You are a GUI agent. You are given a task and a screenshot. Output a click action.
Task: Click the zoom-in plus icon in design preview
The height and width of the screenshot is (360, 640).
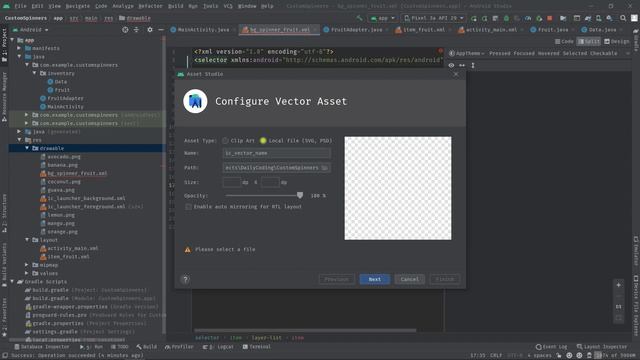619,285
